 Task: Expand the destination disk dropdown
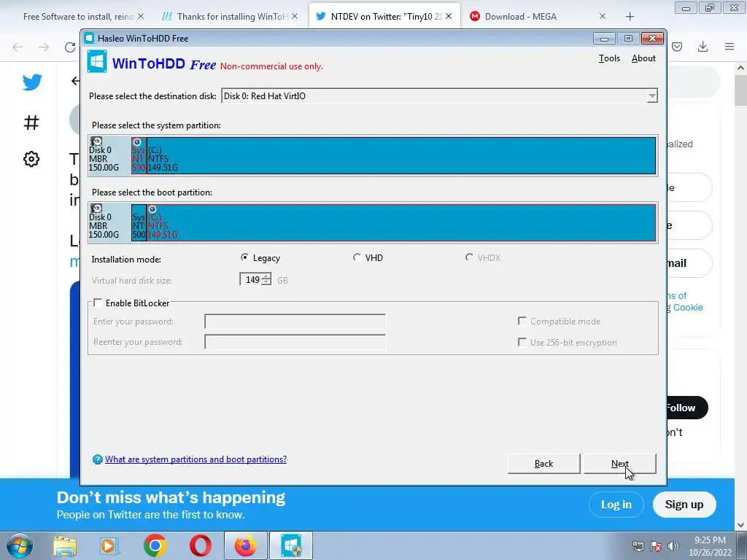tap(652, 96)
